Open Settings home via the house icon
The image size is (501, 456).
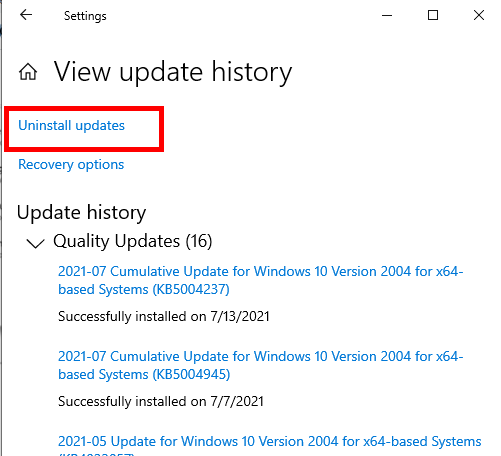tap(28, 72)
